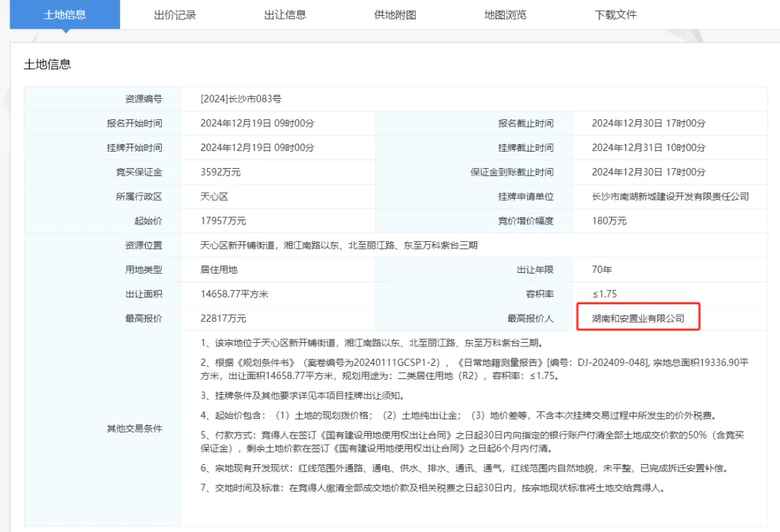780x532 pixels.
Task: Select land type 居住用地
Action: [x=219, y=269]
